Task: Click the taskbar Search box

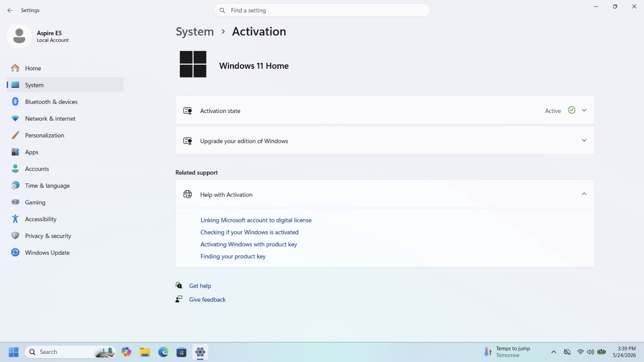Action: (x=70, y=352)
